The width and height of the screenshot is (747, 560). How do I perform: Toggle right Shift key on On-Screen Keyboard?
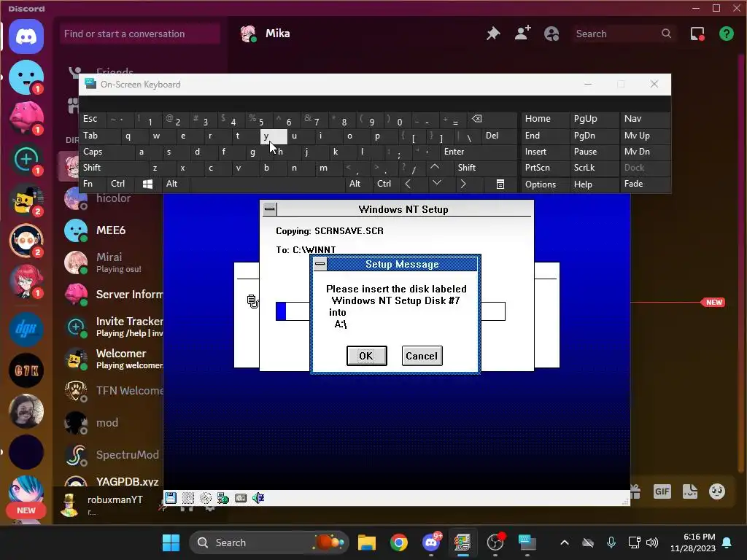[x=485, y=168]
